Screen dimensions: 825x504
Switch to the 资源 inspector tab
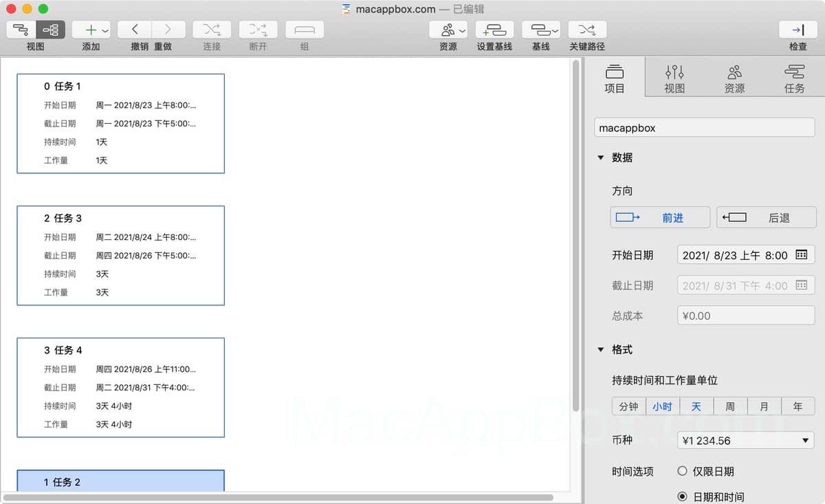[x=734, y=78]
